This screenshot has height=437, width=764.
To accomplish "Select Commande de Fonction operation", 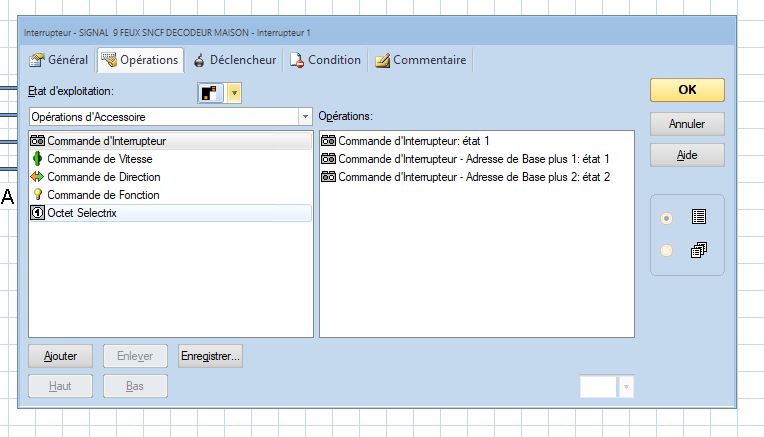I will click(170, 195).
